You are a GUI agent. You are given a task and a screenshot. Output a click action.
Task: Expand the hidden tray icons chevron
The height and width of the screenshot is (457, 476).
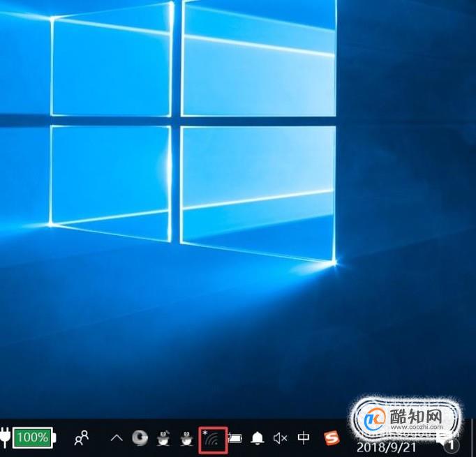tap(117, 438)
